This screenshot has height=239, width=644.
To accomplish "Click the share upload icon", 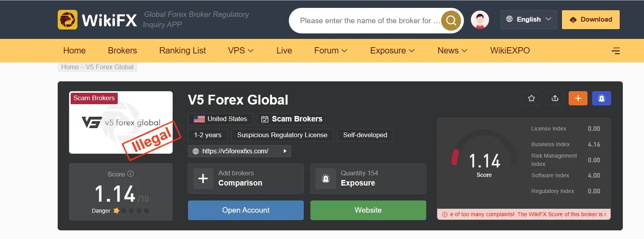I will tap(555, 98).
